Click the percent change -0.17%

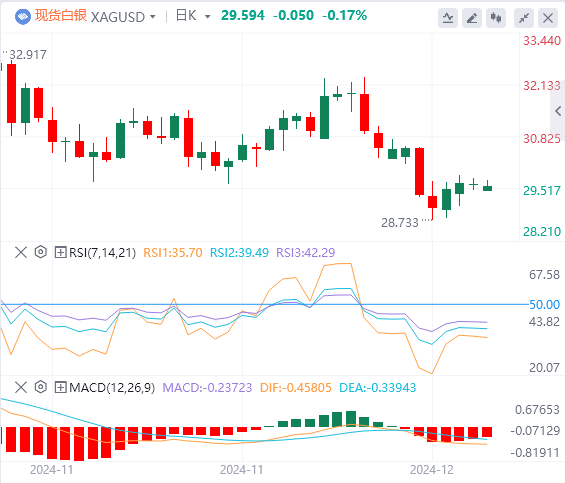[344, 15]
